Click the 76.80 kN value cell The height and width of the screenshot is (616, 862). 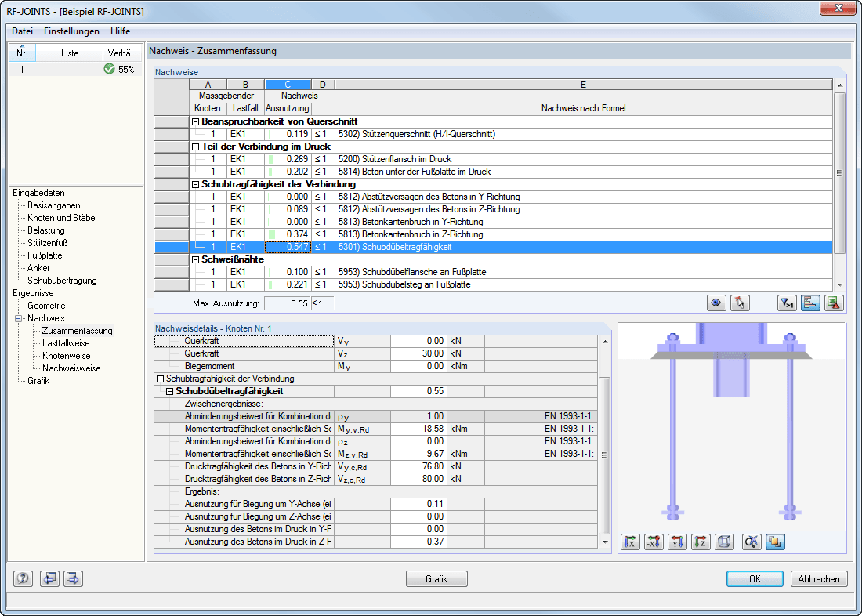[x=418, y=466]
